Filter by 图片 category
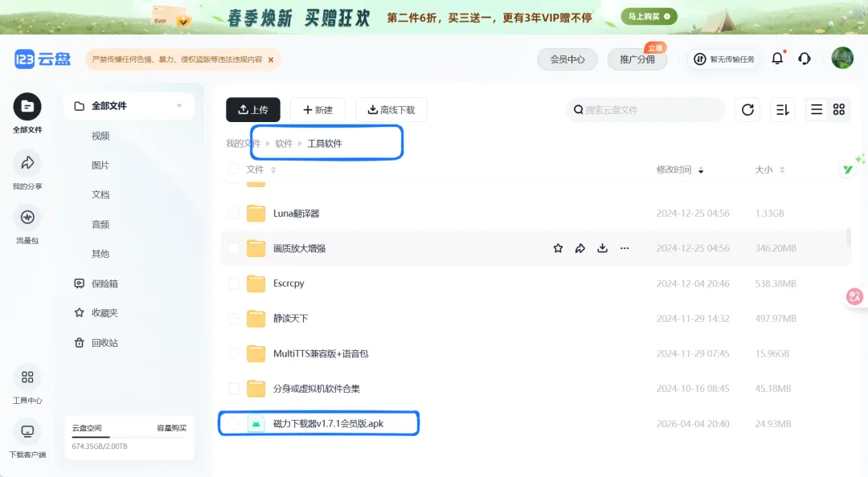Screen dimensions: 868x477 [x=100, y=165]
